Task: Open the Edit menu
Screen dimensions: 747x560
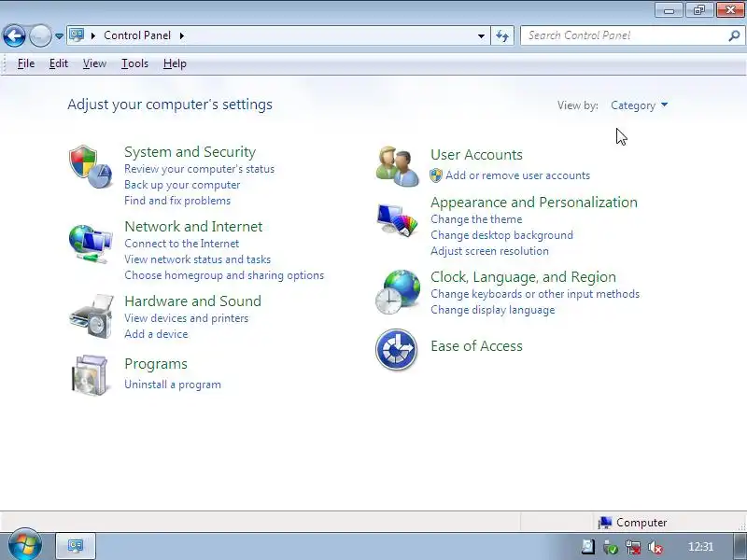Action: point(59,63)
